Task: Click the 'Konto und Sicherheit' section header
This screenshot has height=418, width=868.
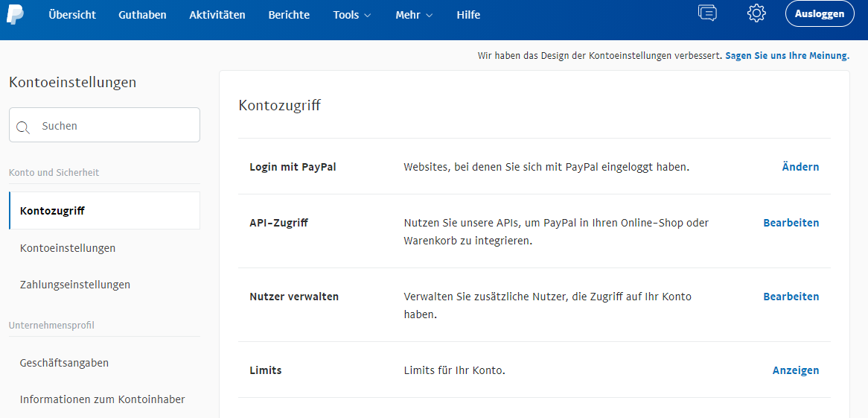Action: (54, 172)
